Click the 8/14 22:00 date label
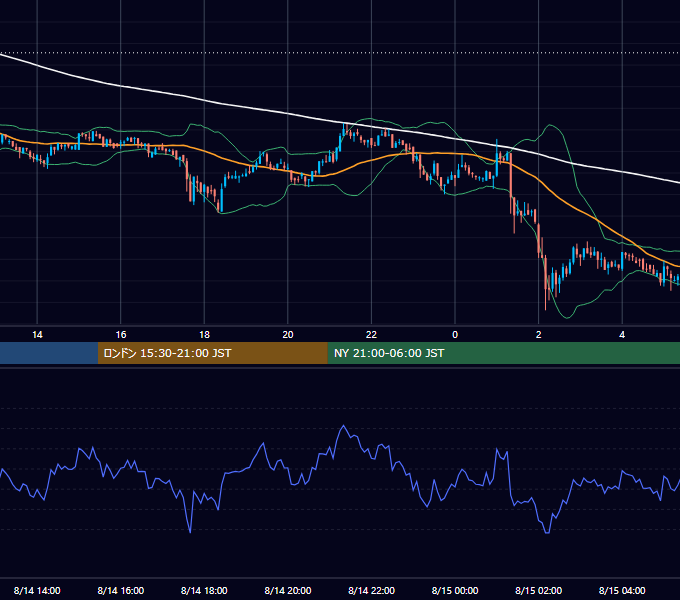Image resolution: width=680 pixels, height=600 pixels. (x=371, y=590)
